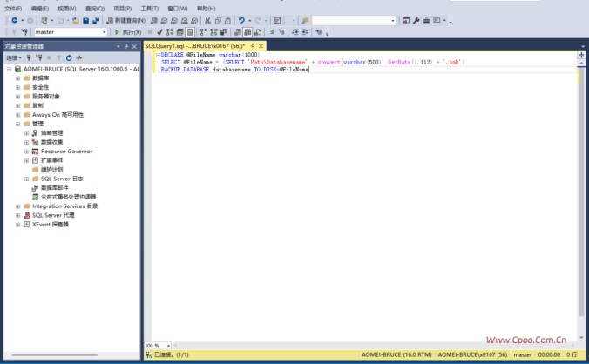Click the Cut scissors icon
589x364 pixels.
coord(207,21)
